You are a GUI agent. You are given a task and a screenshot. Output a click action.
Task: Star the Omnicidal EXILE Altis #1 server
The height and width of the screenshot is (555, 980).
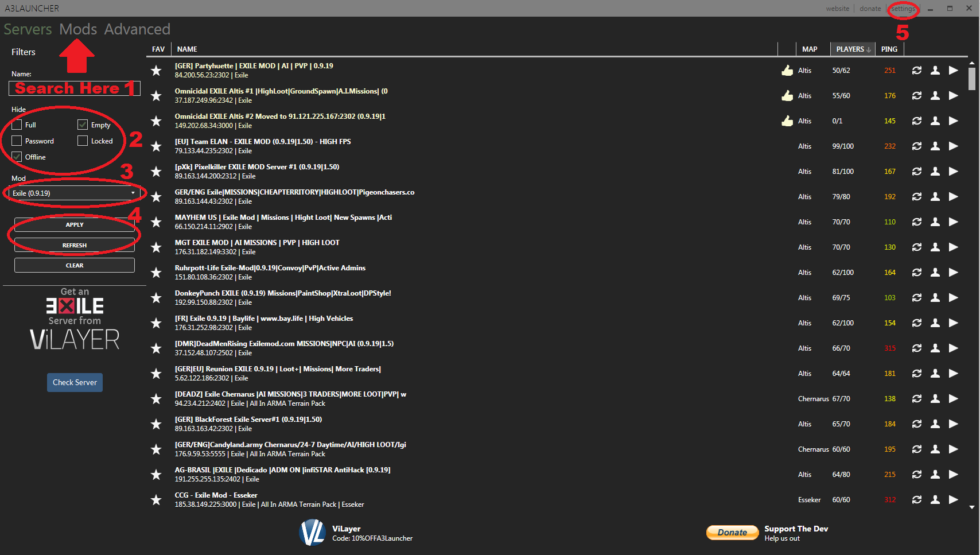156,96
